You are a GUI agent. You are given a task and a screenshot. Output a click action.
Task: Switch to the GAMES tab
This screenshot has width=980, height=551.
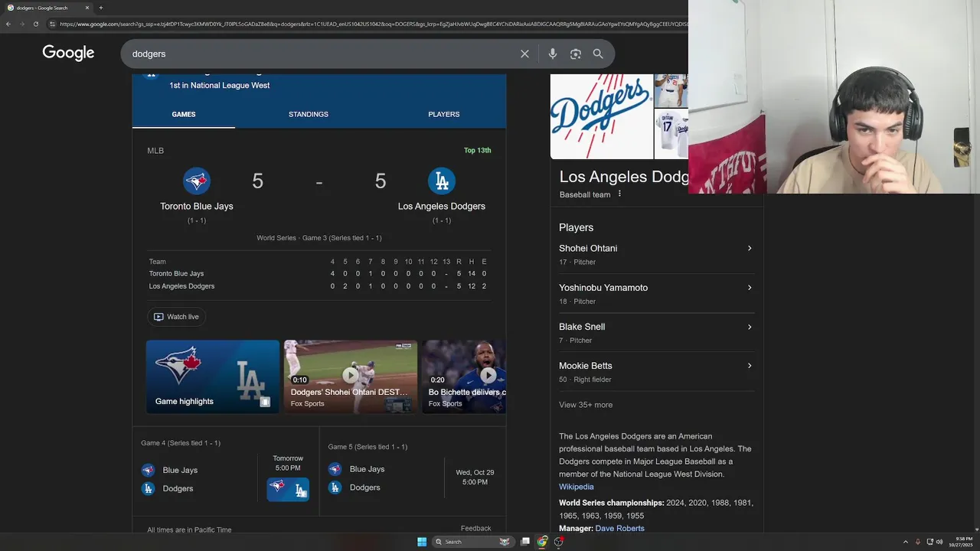[184, 114]
